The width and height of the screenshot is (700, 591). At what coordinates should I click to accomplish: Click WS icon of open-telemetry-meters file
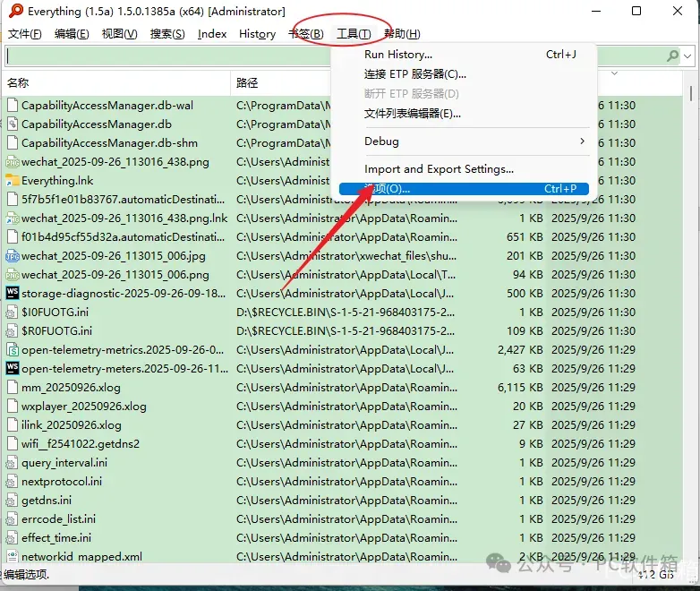[x=13, y=368]
